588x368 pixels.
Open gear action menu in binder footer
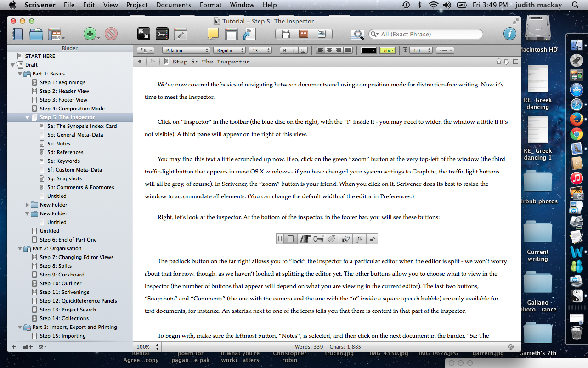pyautogui.click(x=41, y=347)
